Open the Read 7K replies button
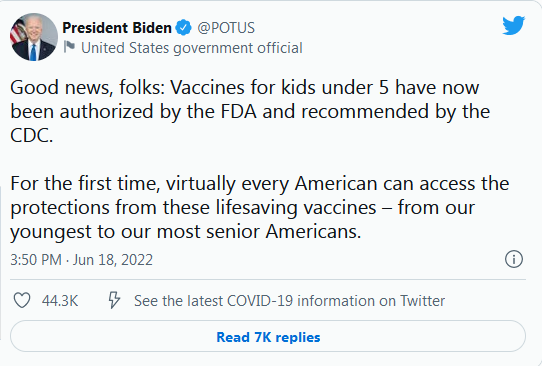 click(x=268, y=336)
